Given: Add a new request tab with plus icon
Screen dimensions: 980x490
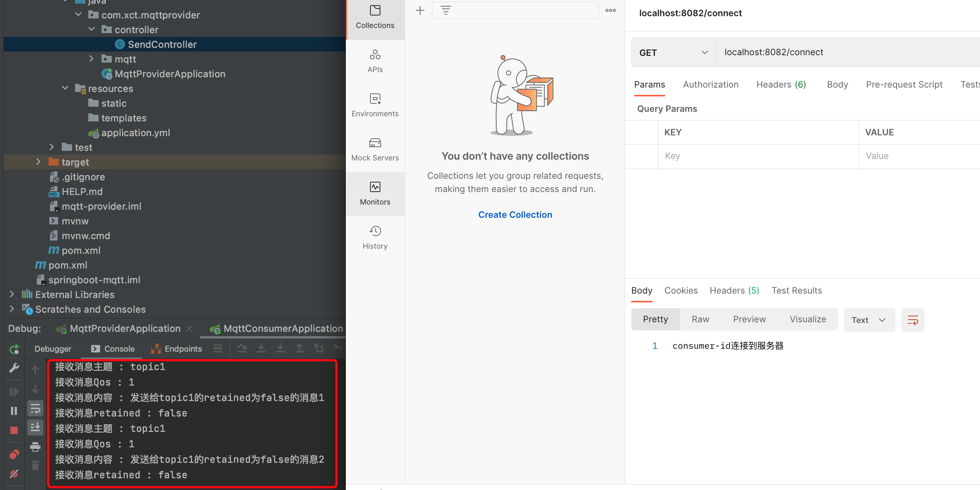Looking at the screenshot, I should click(420, 10).
